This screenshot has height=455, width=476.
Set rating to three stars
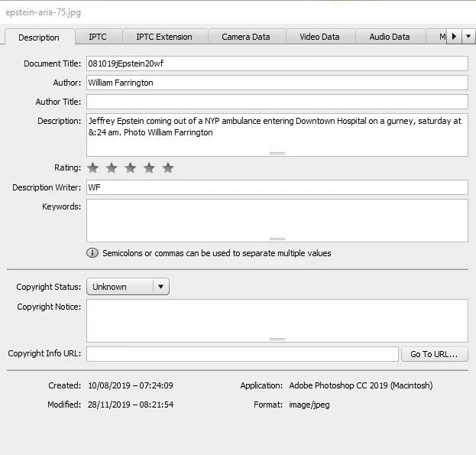click(x=131, y=167)
